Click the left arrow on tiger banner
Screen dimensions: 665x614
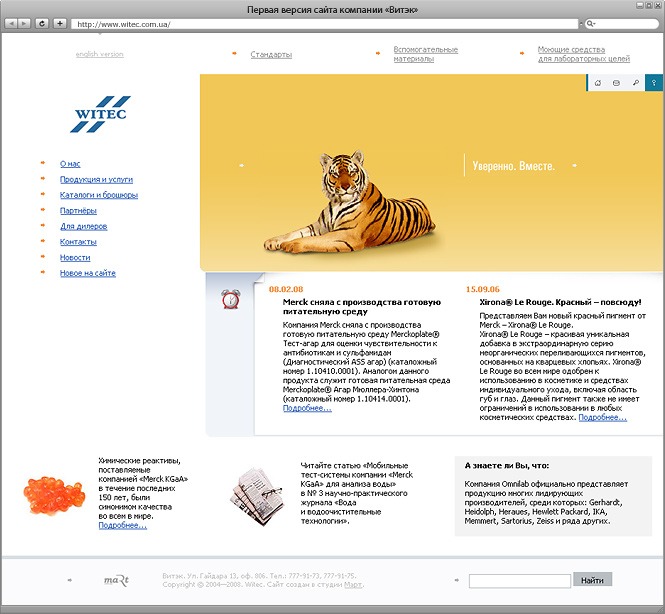tap(241, 165)
